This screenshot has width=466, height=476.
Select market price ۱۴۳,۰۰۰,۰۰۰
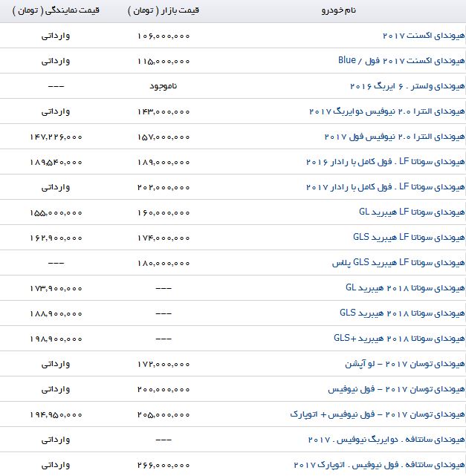pos(164,111)
